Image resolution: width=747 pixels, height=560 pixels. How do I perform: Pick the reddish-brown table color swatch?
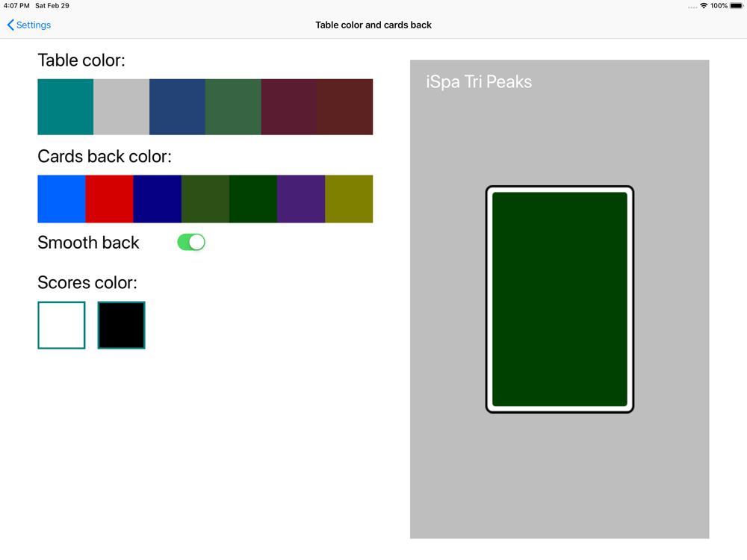tap(345, 107)
